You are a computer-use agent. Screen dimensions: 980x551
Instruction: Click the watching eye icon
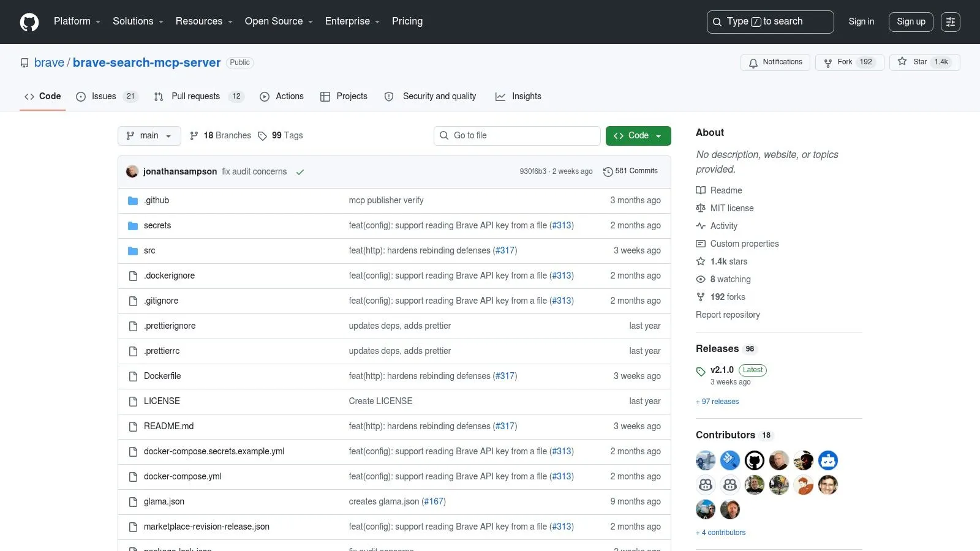701,279
